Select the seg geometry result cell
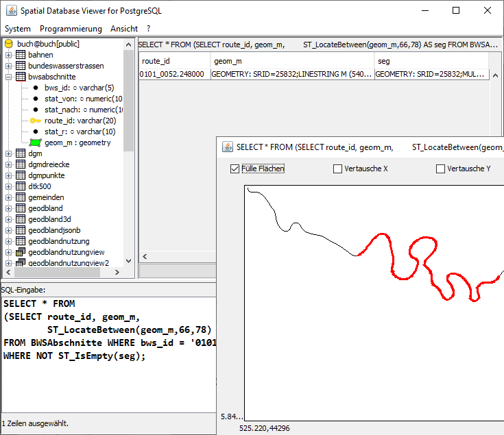 (431, 74)
